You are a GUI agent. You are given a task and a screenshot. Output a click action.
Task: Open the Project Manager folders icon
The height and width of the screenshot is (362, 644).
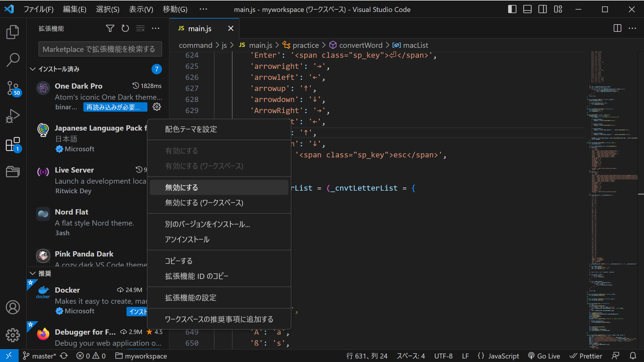13,172
